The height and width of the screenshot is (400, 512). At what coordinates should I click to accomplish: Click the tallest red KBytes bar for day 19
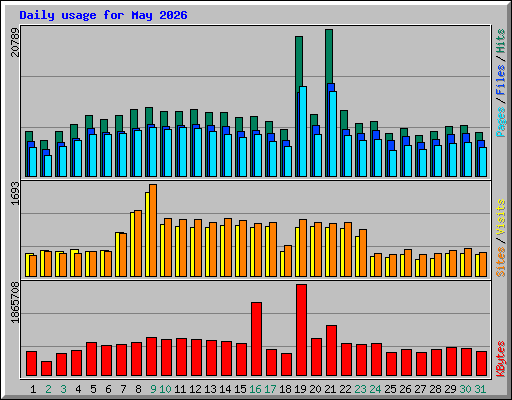tap(301, 330)
